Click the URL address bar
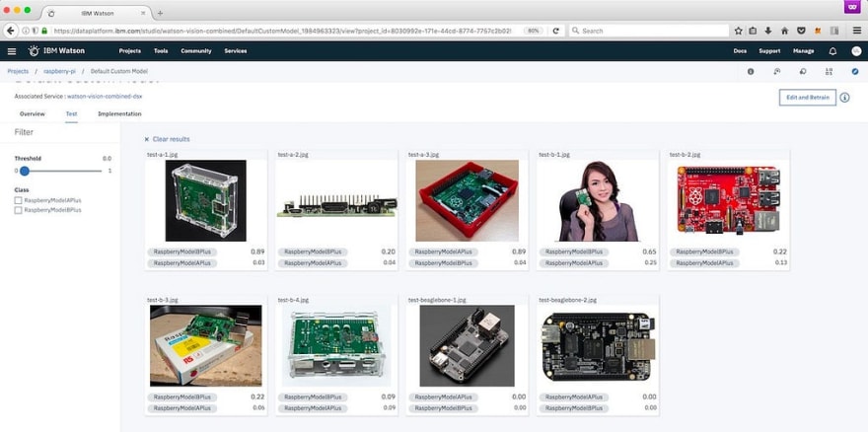 tap(282, 31)
